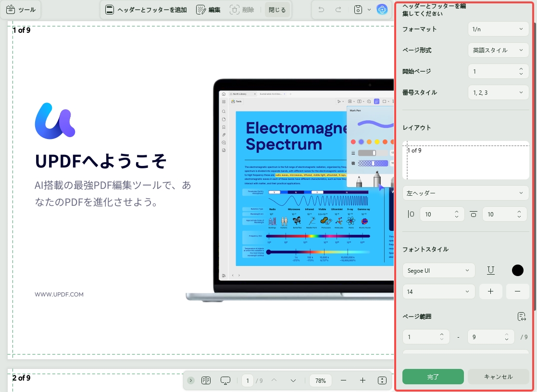537x392 pixels.
Task: Click the left margin value field
Action: [442, 214]
